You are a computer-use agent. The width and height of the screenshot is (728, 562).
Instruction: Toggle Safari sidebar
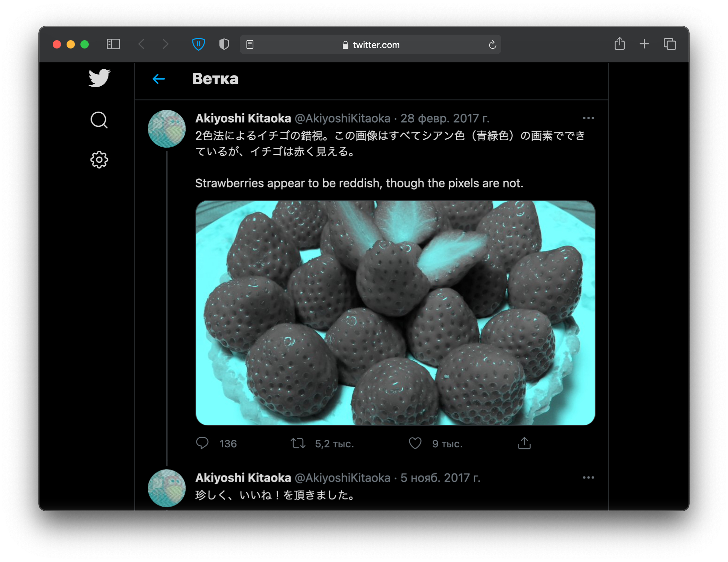point(113,44)
